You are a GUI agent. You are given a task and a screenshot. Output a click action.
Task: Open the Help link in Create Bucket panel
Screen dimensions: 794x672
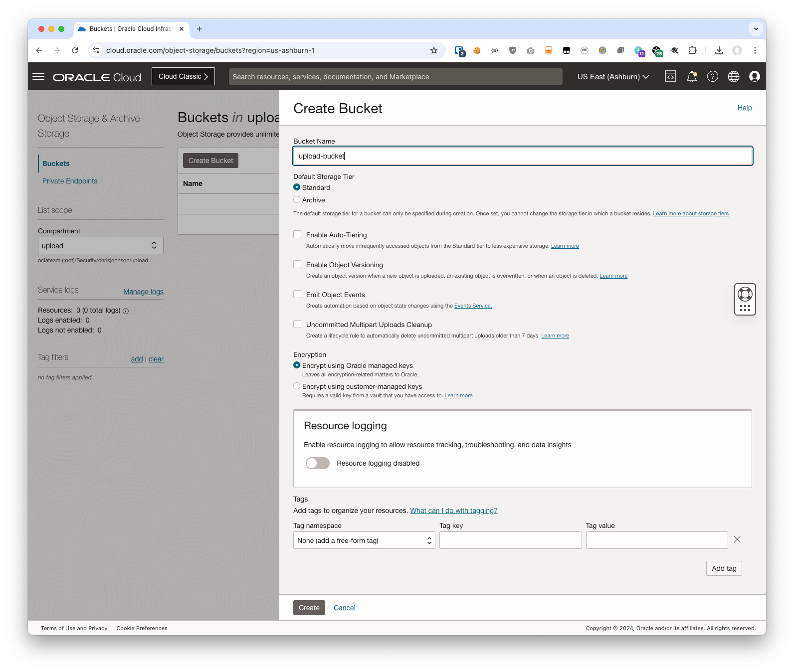click(x=745, y=108)
